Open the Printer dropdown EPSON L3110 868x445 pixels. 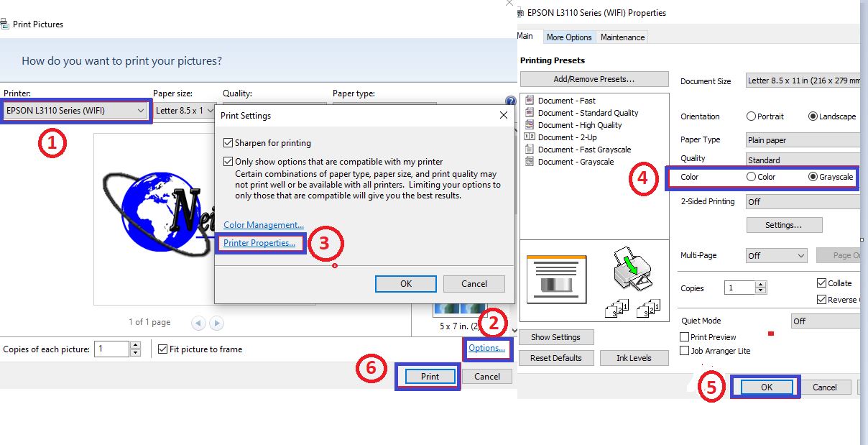pos(75,111)
